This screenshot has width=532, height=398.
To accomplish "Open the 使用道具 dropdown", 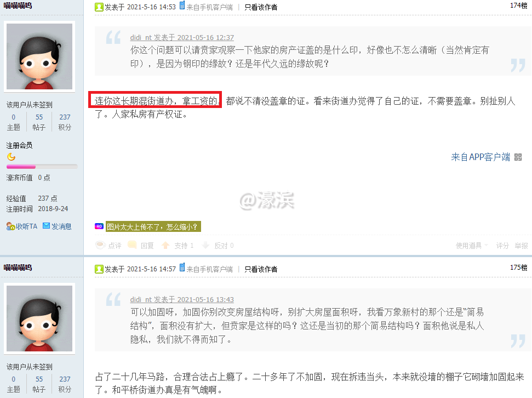I will click(x=472, y=246).
